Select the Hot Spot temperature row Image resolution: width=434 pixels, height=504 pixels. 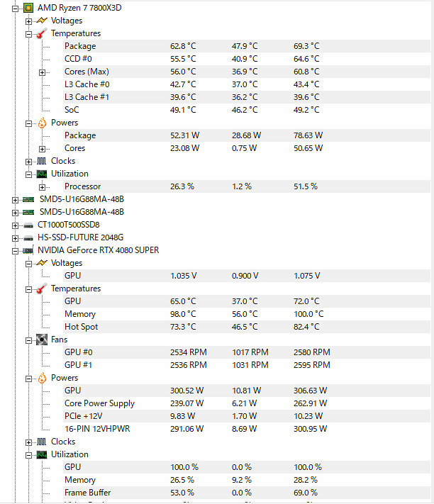click(247, 327)
